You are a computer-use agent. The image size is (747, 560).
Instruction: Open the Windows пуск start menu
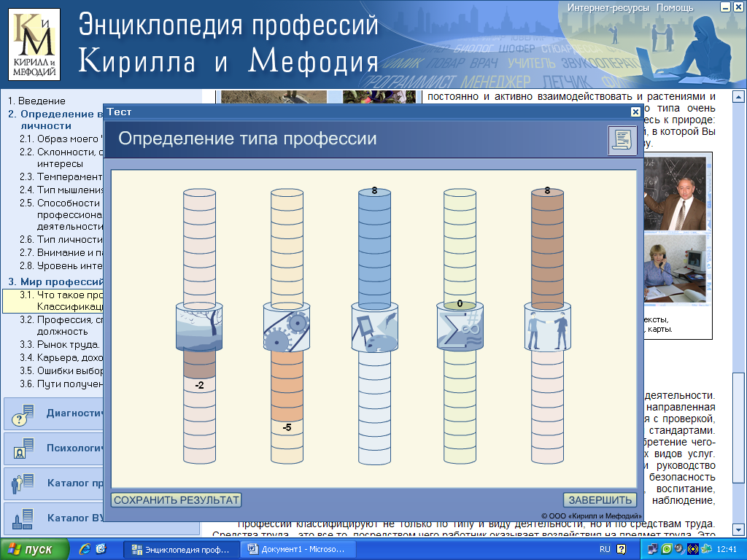tap(34, 550)
